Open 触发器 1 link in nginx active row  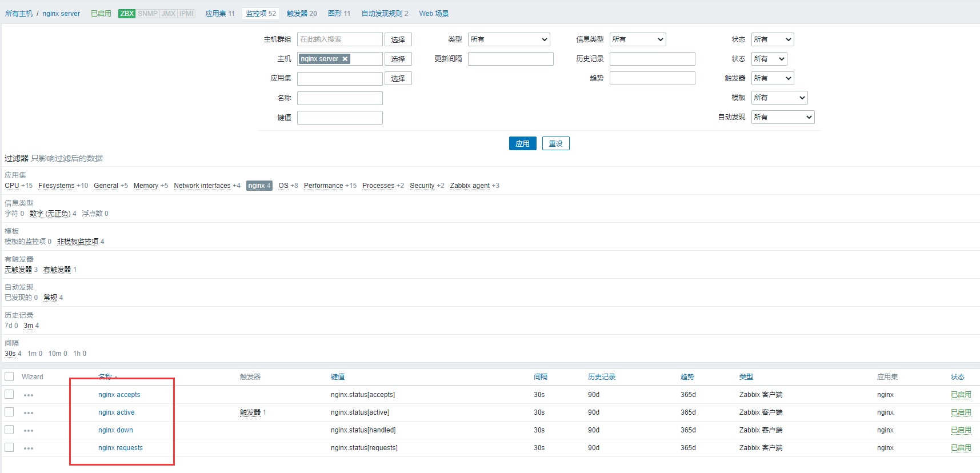(x=250, y=412)
